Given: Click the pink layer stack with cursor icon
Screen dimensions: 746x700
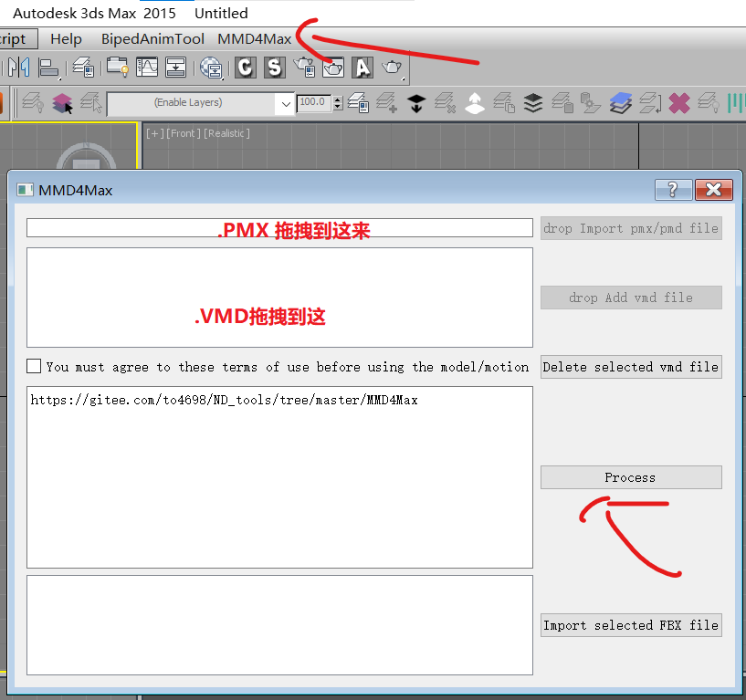Looking at the screenshot, I should point(62,103).
